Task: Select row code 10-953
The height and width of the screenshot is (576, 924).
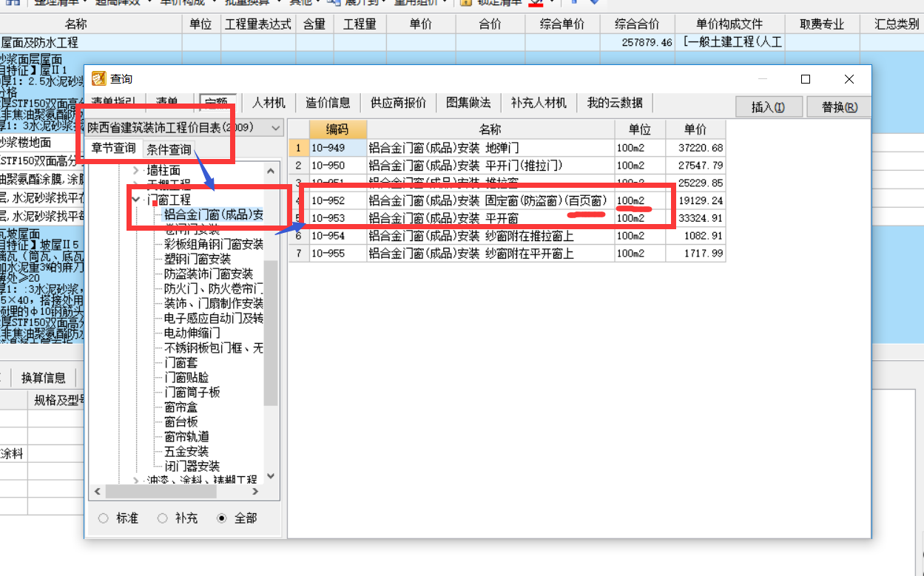Action: coord(337,218)
